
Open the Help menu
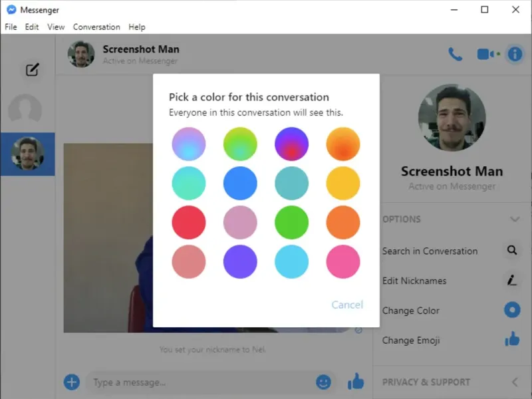pyautogui.click(x=137, y=27)
